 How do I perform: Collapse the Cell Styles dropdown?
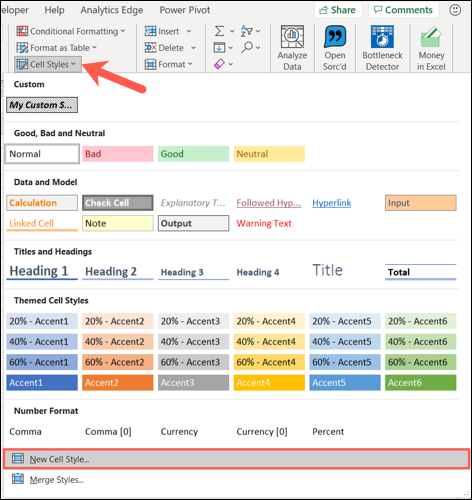(x=48, y=64)
